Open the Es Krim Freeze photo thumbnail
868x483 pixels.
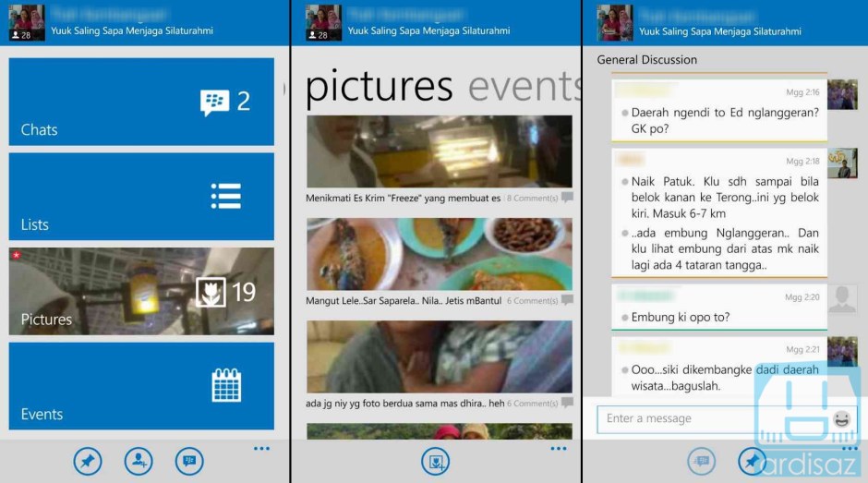(439, 152)
